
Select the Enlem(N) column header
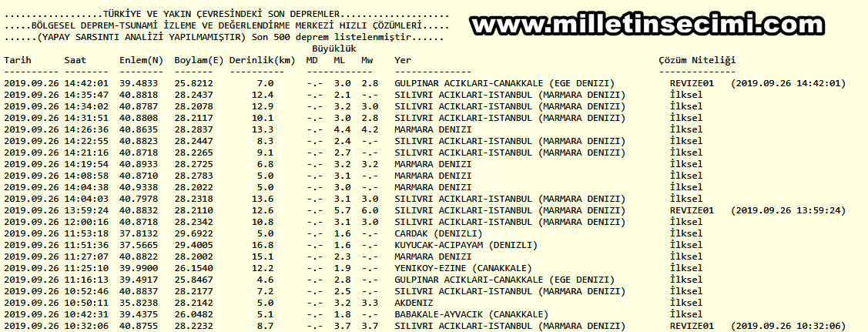141,60
